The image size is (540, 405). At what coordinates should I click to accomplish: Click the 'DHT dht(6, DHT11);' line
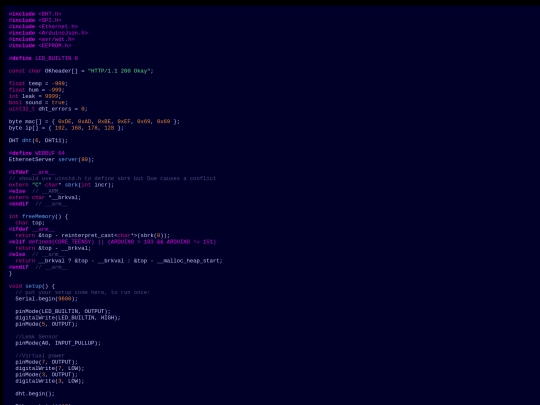click(x=38, y=141)
